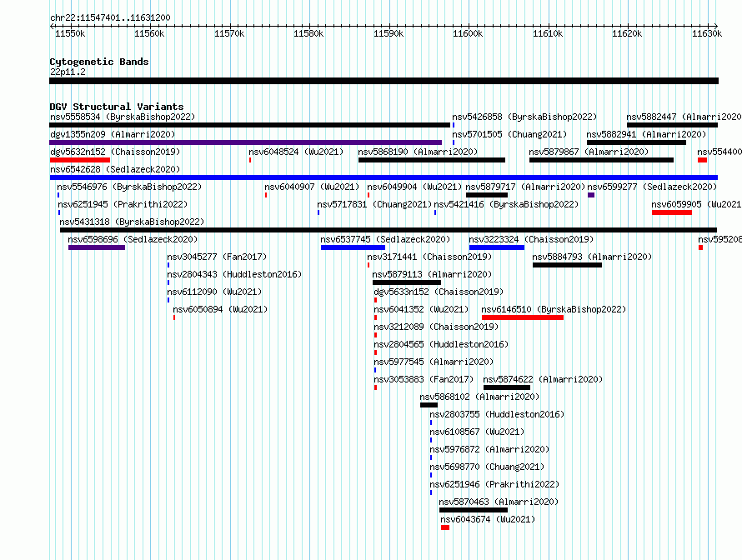Open the dgv5633n152 (Chaisson2019) label
Image resolution: width=742 pixels, height=560 pixels.
[439, 292]
